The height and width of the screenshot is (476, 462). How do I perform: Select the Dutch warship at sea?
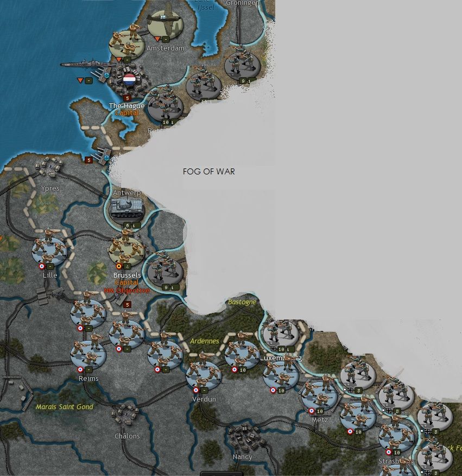click(88, 64)
